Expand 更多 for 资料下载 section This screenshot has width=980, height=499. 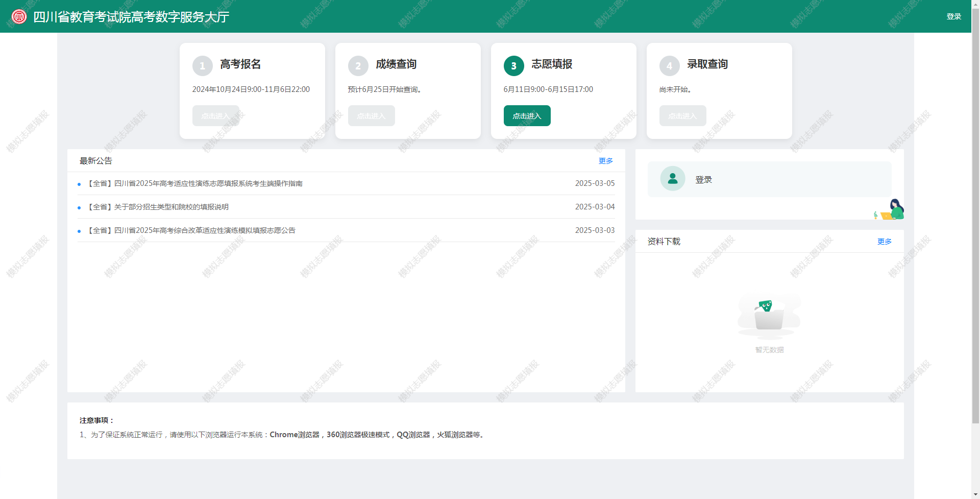(x=884, y=242)
